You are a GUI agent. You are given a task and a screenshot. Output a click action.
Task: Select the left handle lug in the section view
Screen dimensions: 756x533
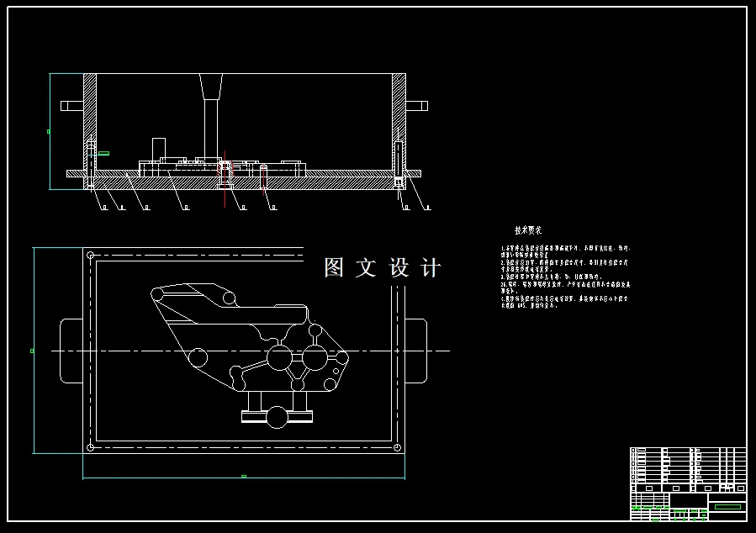click(71, 106)
